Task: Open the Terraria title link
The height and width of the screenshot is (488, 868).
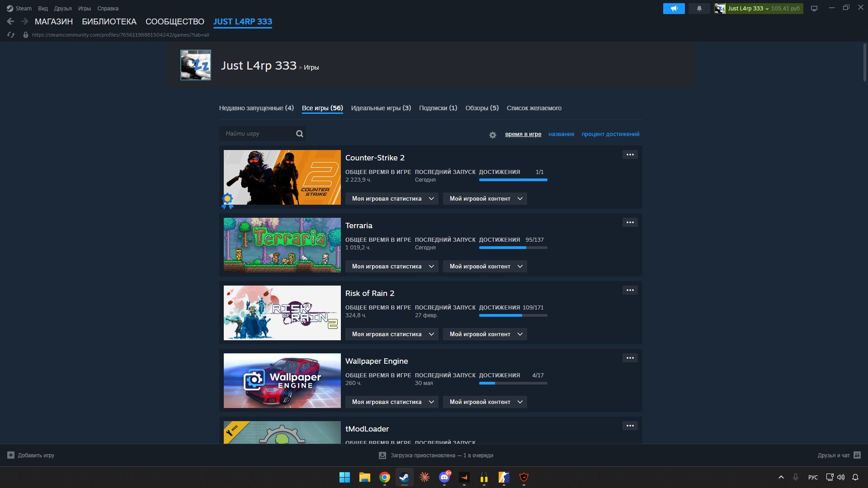Action: click(359, 225)
